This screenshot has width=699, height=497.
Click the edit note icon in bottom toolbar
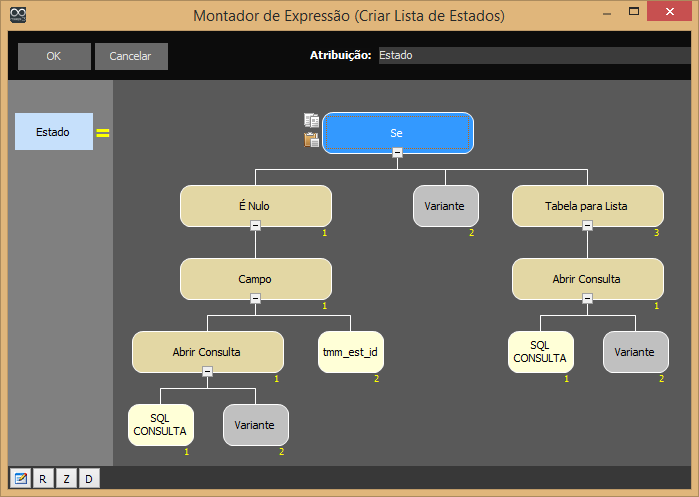pos(19,479)
